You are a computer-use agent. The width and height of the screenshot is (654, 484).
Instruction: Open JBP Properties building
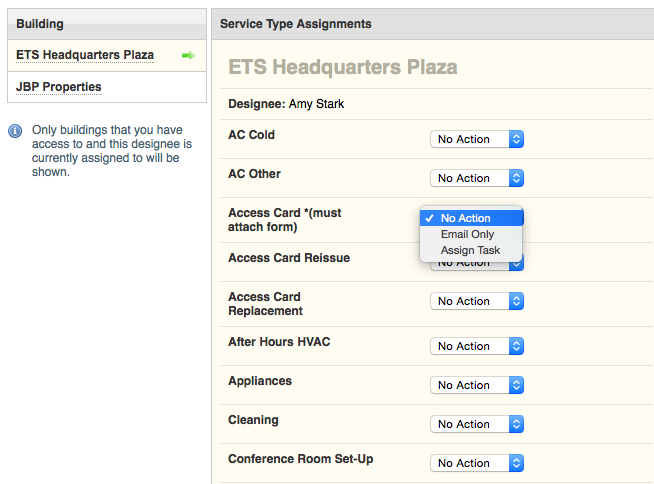(59, 87)
